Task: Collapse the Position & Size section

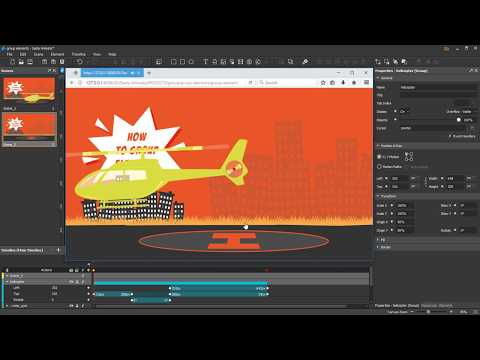Action: coord(378,146)
